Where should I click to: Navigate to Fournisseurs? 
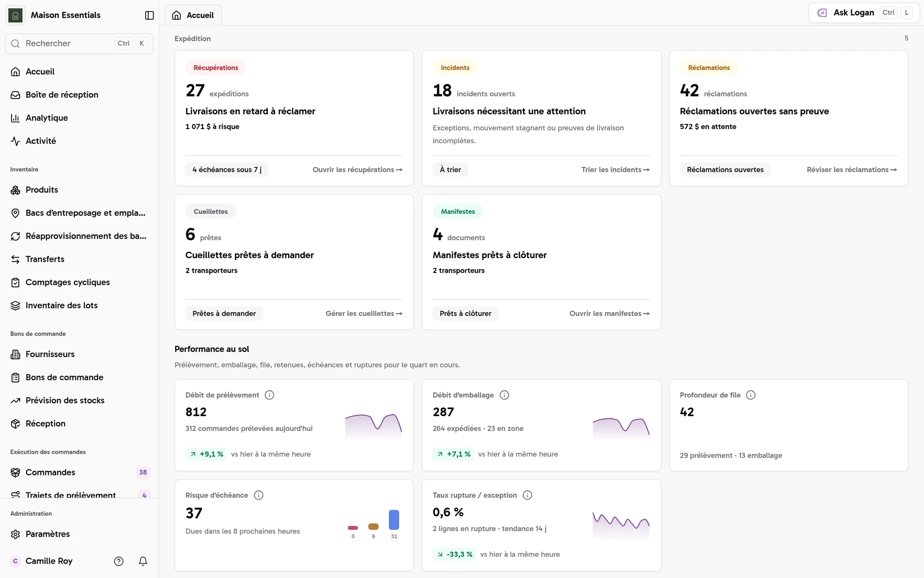pos(79,354)
